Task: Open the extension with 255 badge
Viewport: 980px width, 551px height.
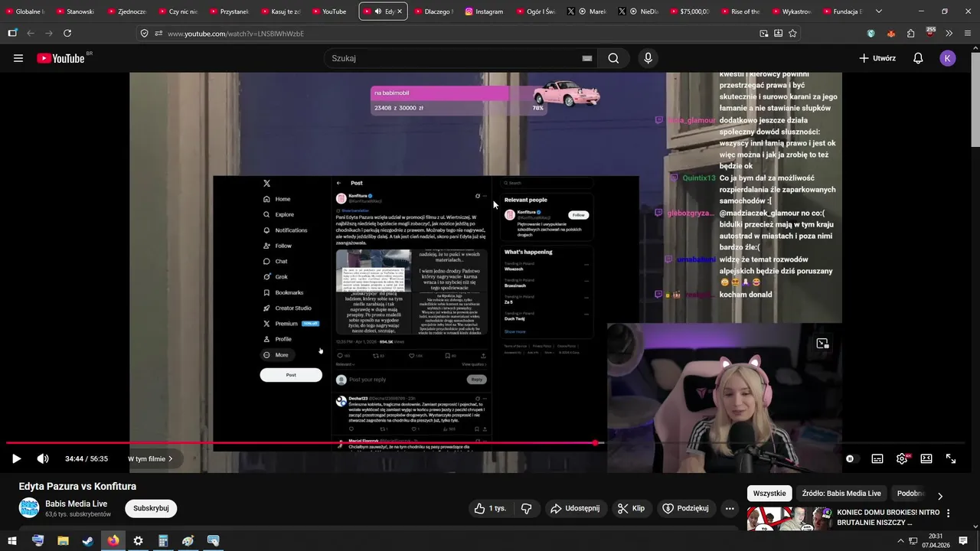Action: click(930, 33)
